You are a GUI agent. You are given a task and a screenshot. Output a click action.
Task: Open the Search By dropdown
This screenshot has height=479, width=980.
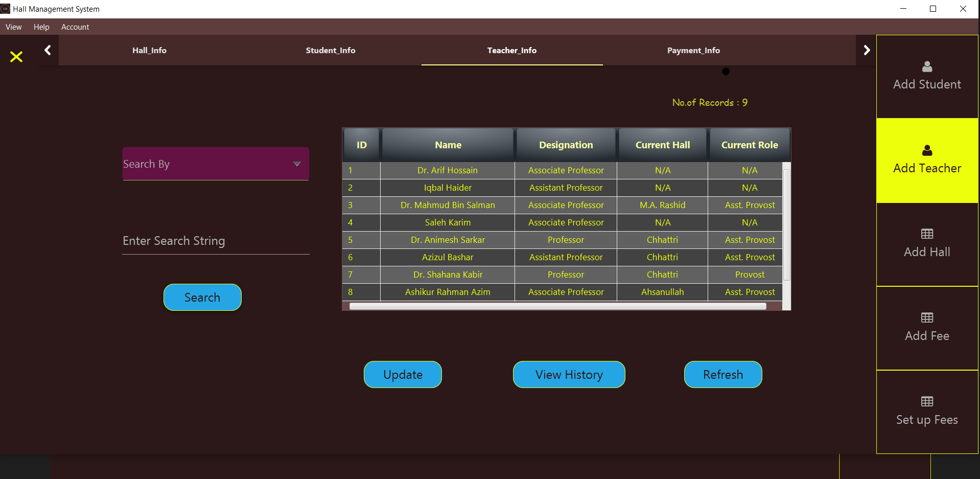pos(216,164)
